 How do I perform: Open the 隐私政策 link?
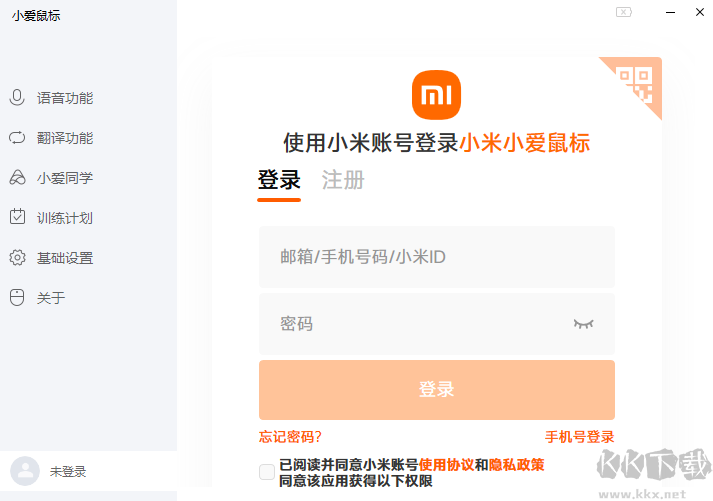(516, 465)
